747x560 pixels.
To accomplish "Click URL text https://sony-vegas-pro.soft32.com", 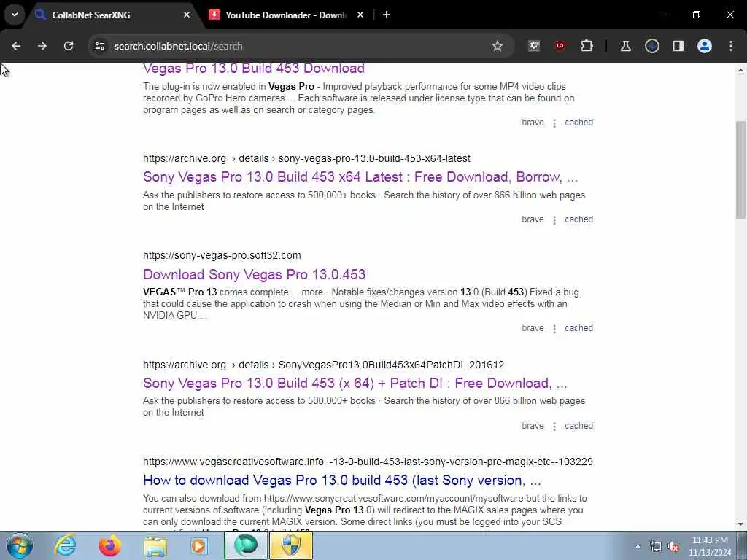I will 222,256.
